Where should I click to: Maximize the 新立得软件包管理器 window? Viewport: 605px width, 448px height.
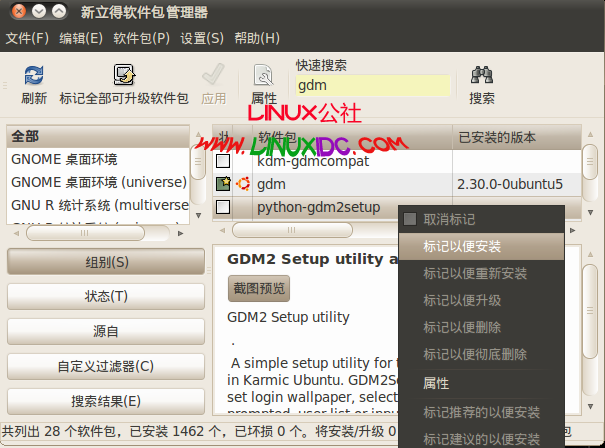(59, 11)
